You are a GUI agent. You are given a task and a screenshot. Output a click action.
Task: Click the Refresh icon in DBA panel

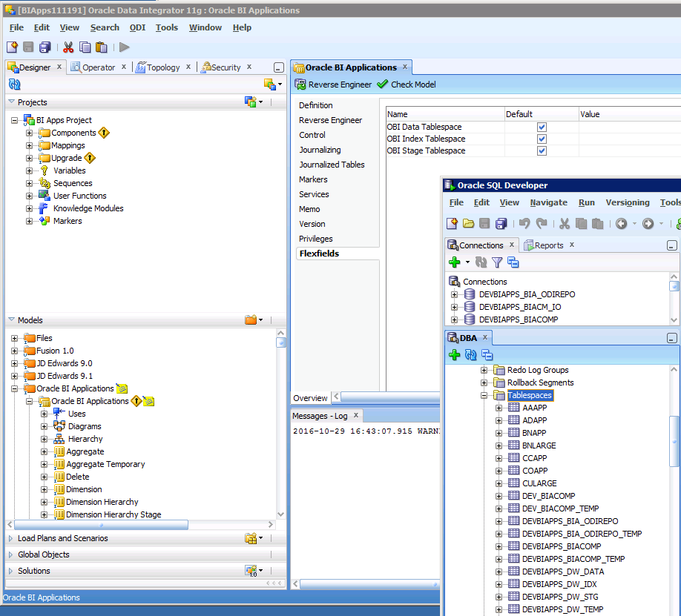[471, 355]
